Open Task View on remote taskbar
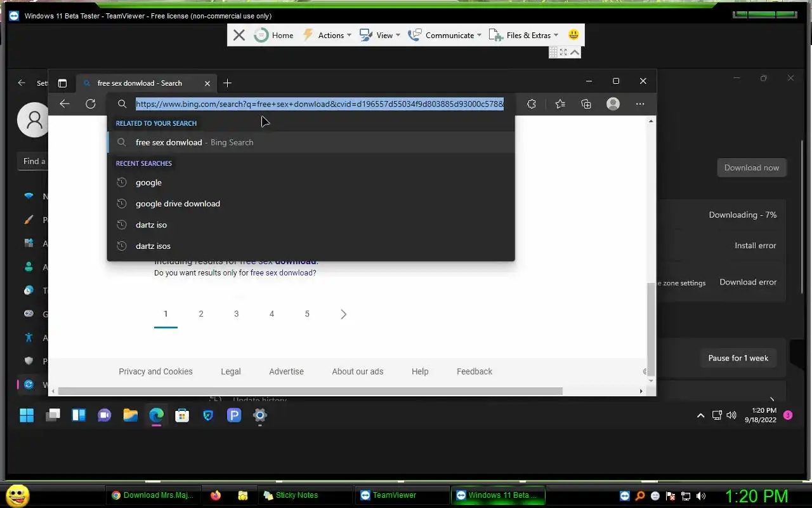812x508 pixels. (53, 415)
